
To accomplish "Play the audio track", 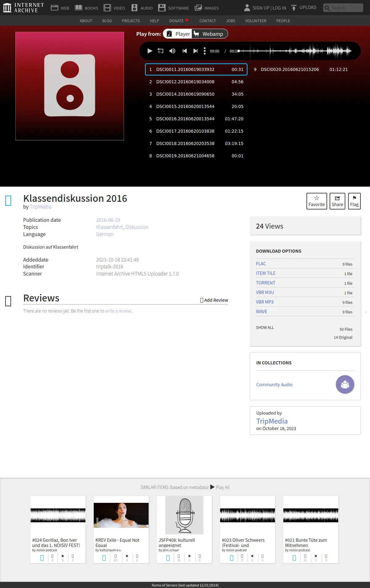I will (150, 51).
